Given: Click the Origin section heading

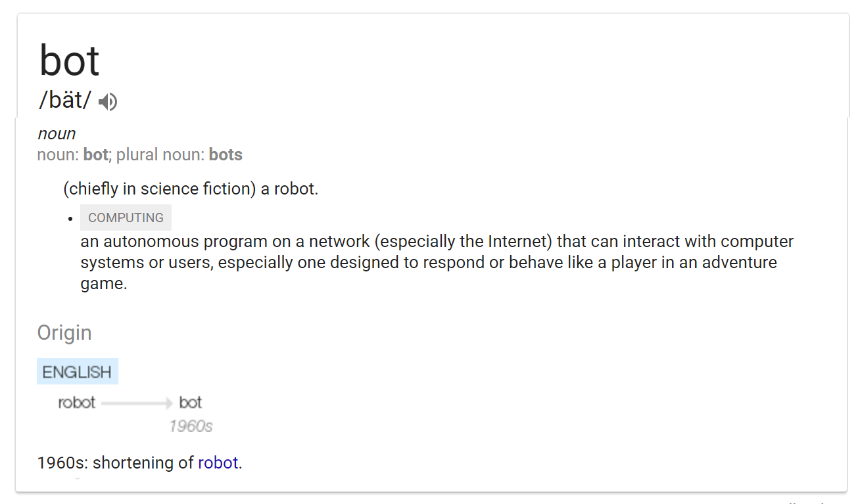Looking at the screenshot, I should click(x=64, y=332).
